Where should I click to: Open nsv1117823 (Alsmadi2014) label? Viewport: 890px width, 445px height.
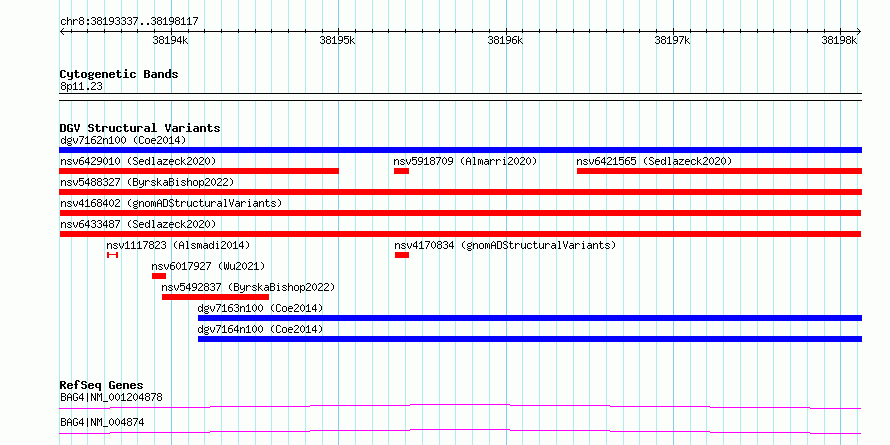click(x=178, y=245)
